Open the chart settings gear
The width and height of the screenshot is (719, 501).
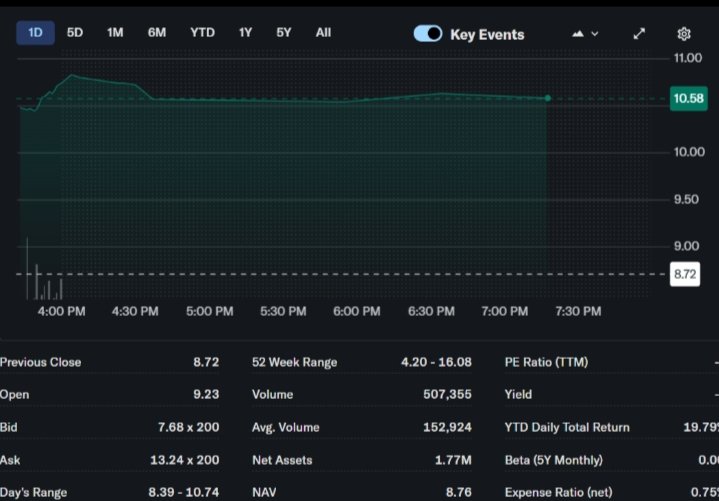pyautogui.click(x=684, y=33)
